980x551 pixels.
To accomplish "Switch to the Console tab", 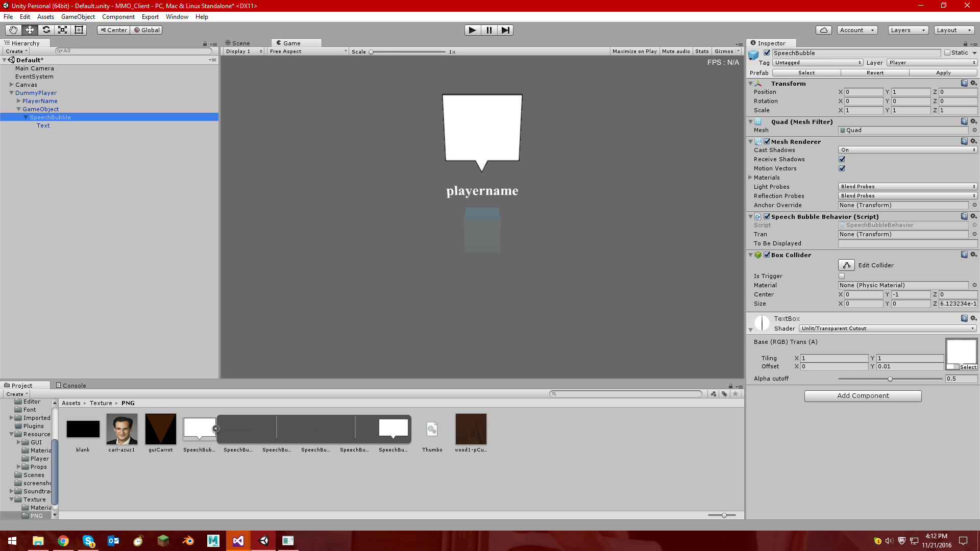I will 71,386.
